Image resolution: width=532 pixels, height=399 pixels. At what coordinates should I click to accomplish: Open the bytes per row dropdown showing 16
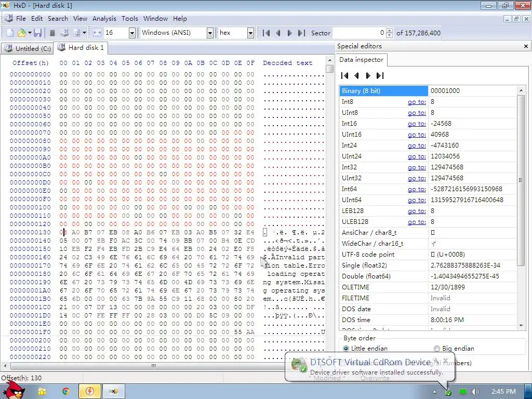[x=132, y=33]
